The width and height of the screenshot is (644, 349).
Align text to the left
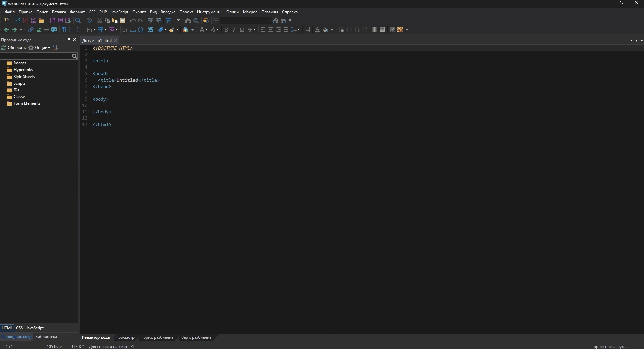coord(263,30)
